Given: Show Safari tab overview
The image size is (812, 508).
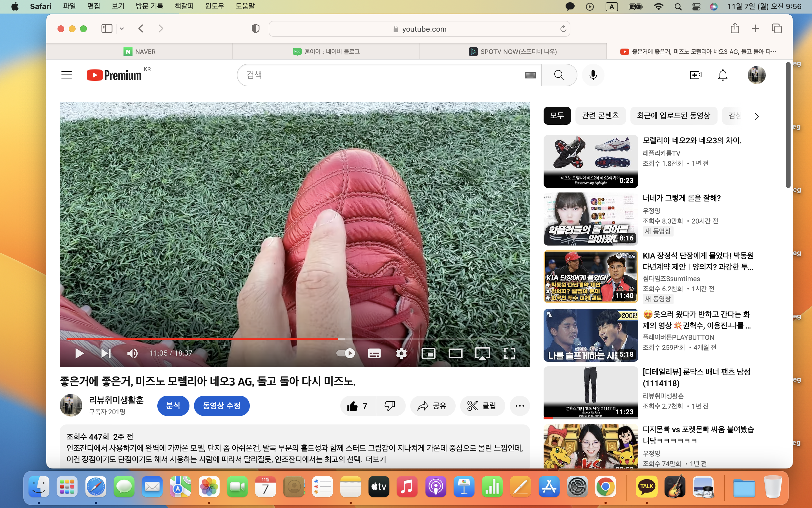Looking at the screenshot, I should point(777,29).
